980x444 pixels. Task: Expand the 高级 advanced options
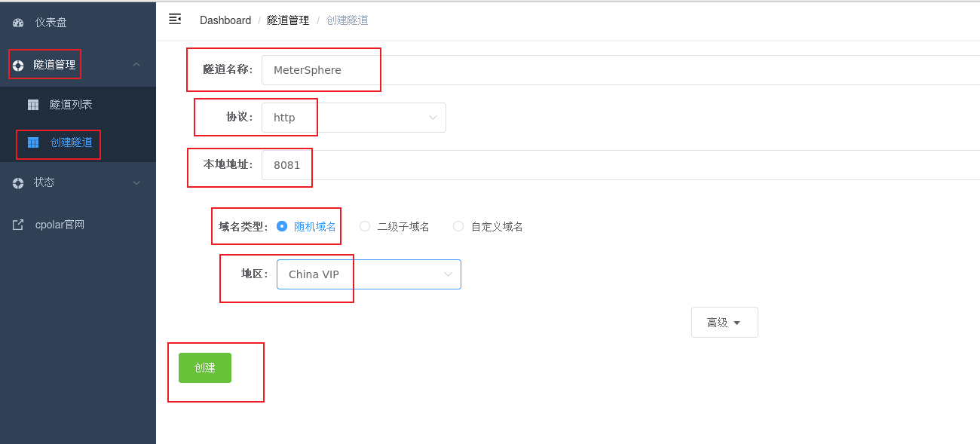click(x=724, y=322)
